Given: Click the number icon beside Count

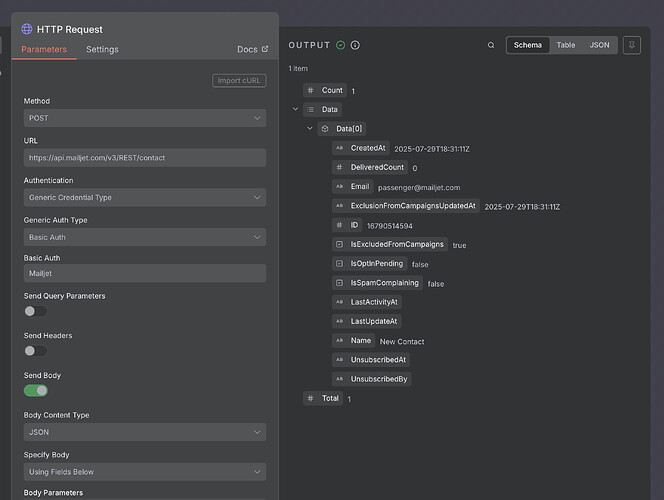Looking at the screenshot, I should (x=310, y=90).
